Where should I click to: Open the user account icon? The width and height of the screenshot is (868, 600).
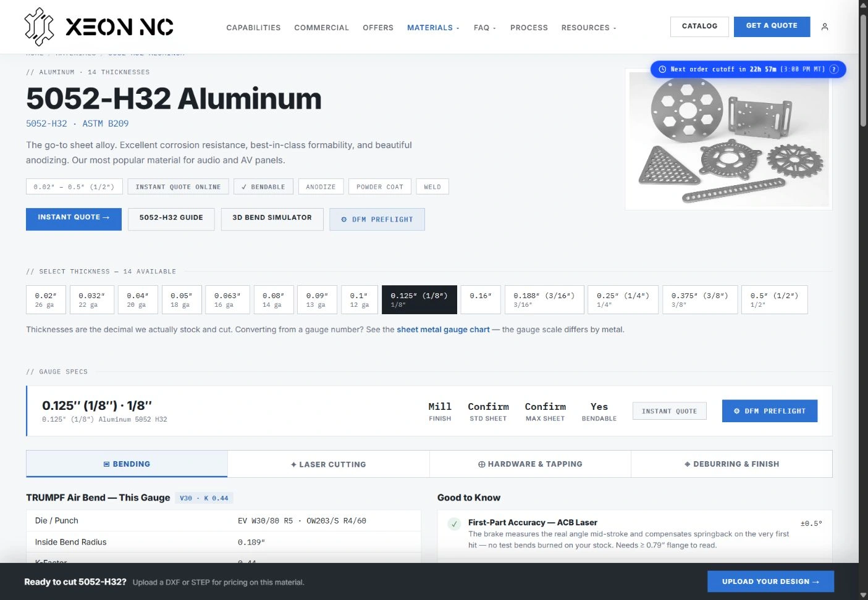coord(825,27)
